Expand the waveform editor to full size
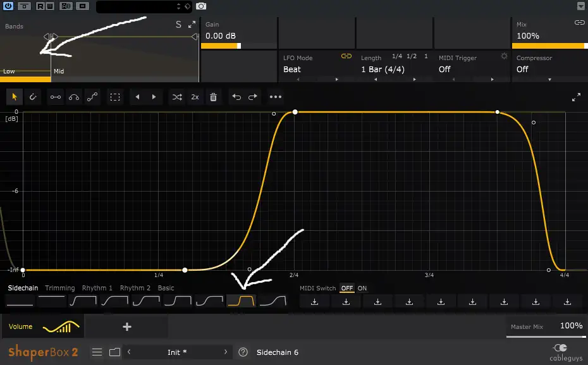Viewport: 588px width, 365px height. 577,97
